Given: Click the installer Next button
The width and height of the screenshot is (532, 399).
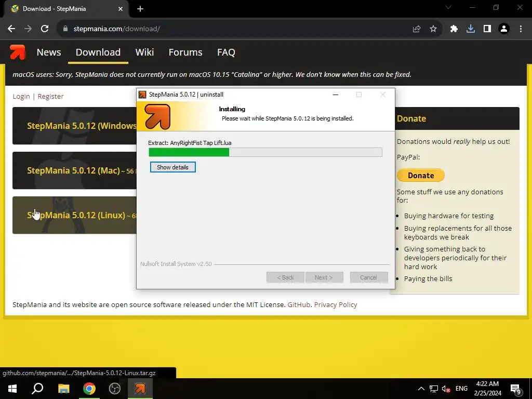Looking at the screenshot, I should (x=324, y=277).
